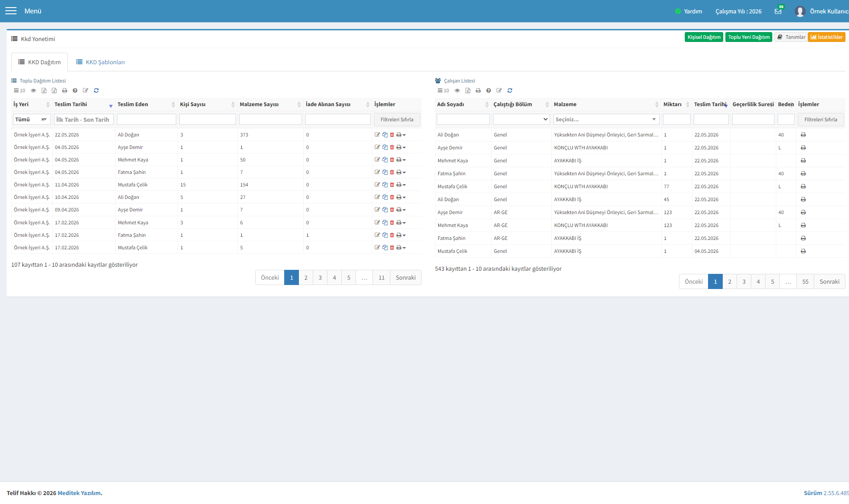
Task: Open the İş Yeri 'Tümü' filter dropdown
Action: (32, 120)
